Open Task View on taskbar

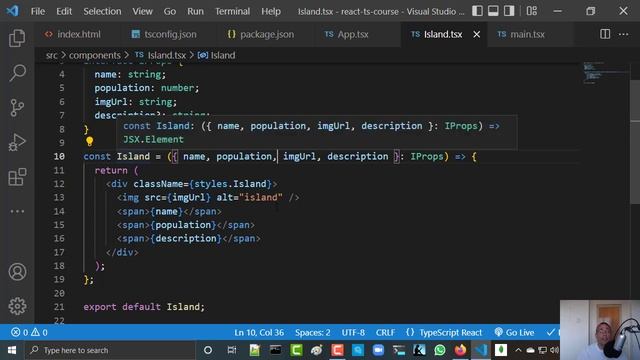(231, 350)
